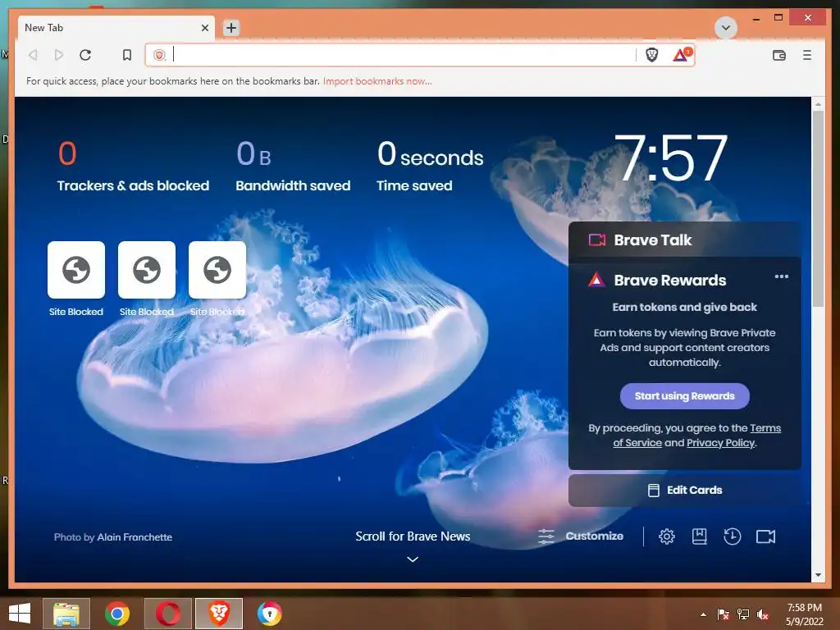The image size is (840, 630).
Task: Open the second Site Blocked tile
Action: tap(147, 269)
